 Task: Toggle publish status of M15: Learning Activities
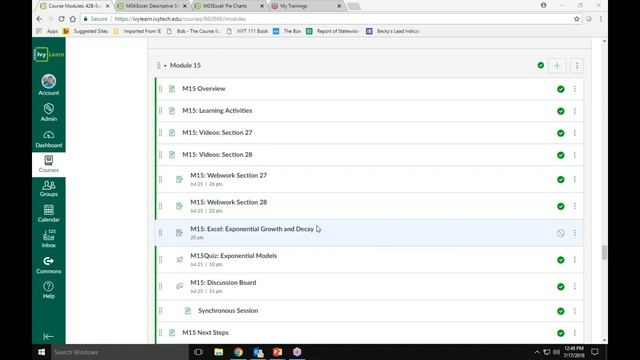pos(561,111)
